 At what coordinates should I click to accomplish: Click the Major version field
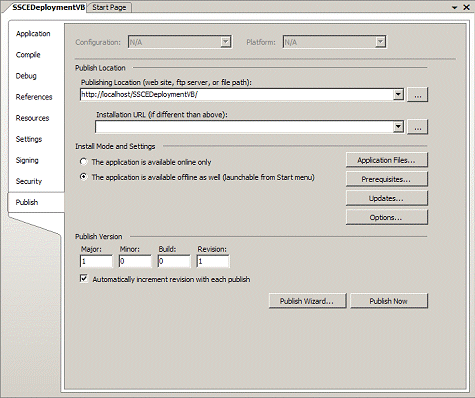[96, 261]
